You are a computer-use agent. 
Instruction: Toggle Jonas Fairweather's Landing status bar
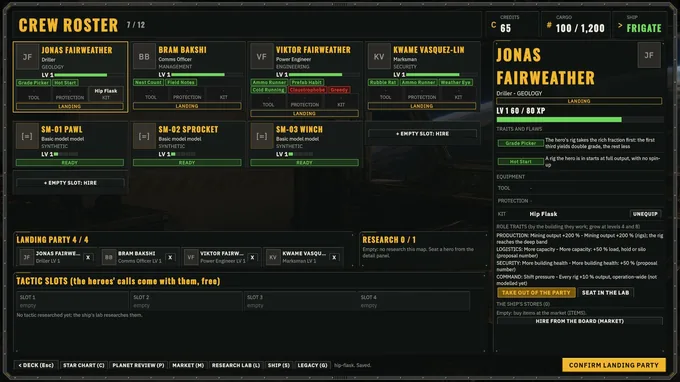click(x=69, y=106)
